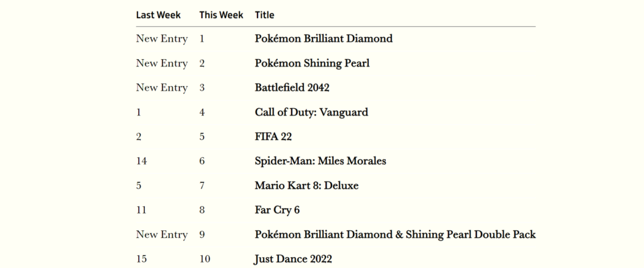Select Pokémon Shining Pearl title
Viewport: 644px width, 268px height.
pyautogui.click(x=312, y=63)
